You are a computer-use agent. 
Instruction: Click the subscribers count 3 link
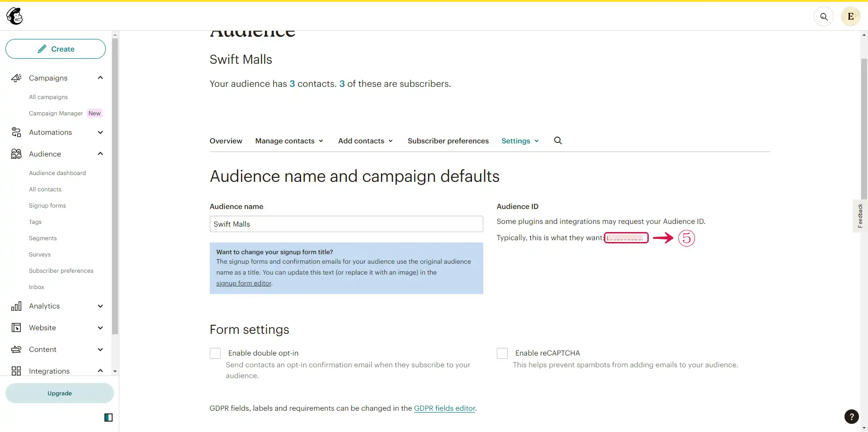click(x=342, y=84)
